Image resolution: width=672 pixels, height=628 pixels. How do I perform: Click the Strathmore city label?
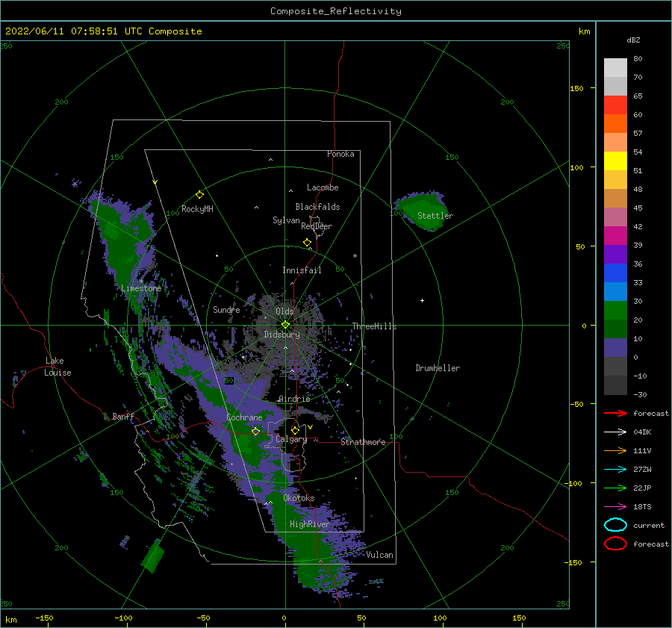[363, 442]
